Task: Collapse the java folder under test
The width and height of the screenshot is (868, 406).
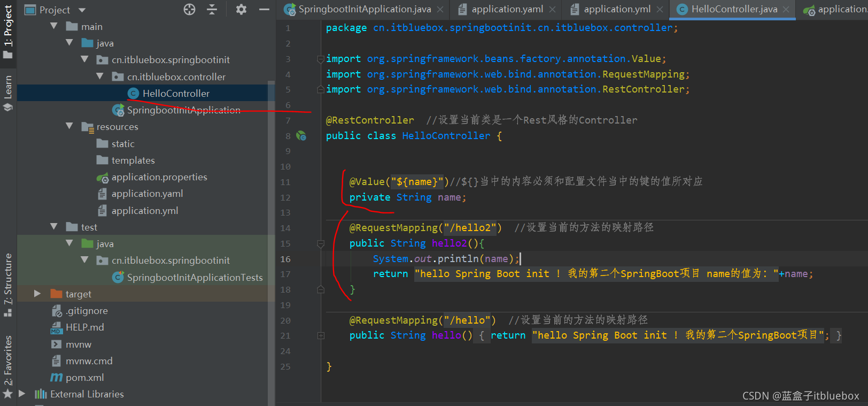Action: [x=69, y=243]
